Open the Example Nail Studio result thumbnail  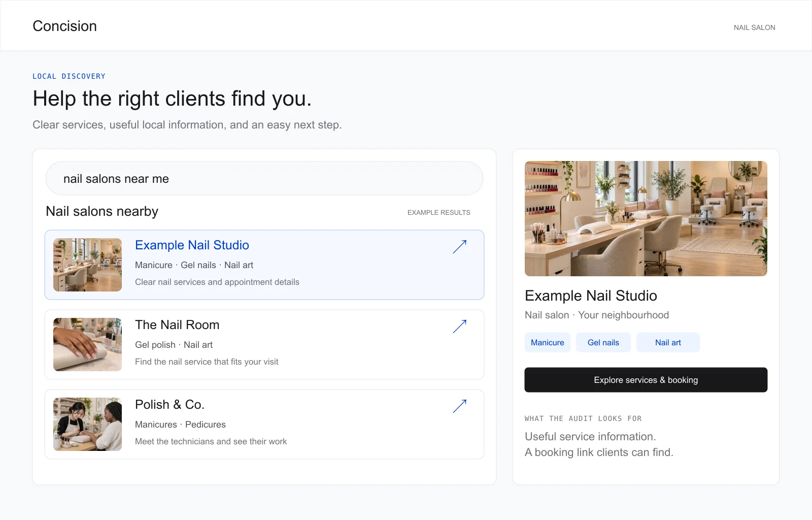(x=87, y=265)
